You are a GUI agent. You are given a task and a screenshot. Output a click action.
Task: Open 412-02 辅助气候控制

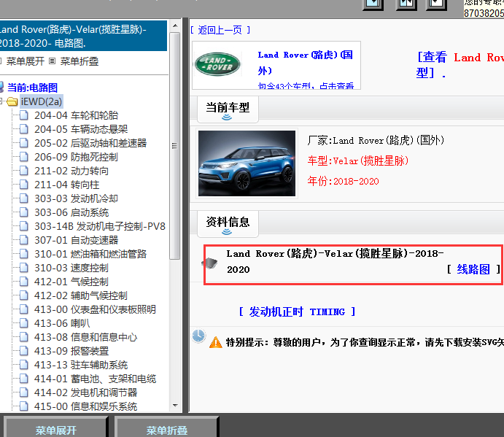point(81,295)
